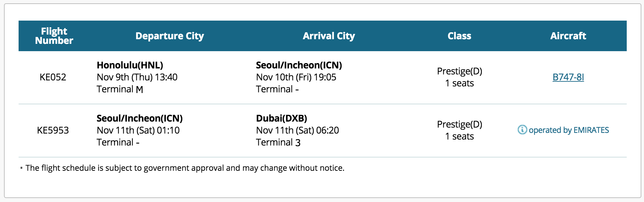Open the B747-8I aircraft link
Screen dimensions: 644x202
tap(568, 77)
